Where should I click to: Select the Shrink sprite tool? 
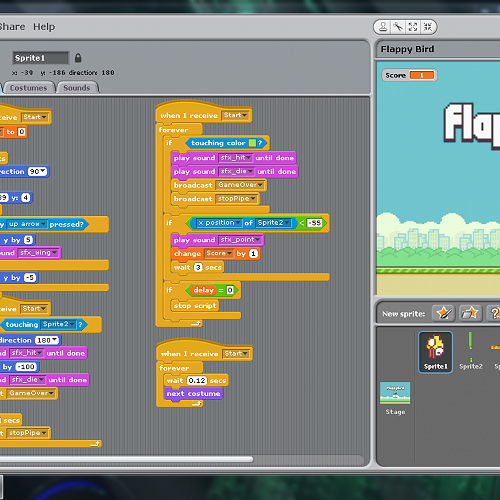[x=428, y=27]
